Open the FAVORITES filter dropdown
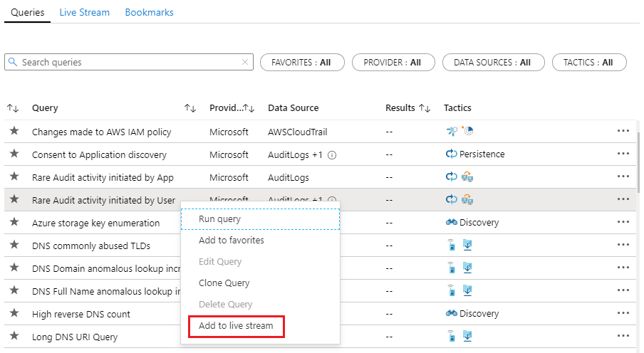This screenshot has width=644, height=353. tap(302, 63)
